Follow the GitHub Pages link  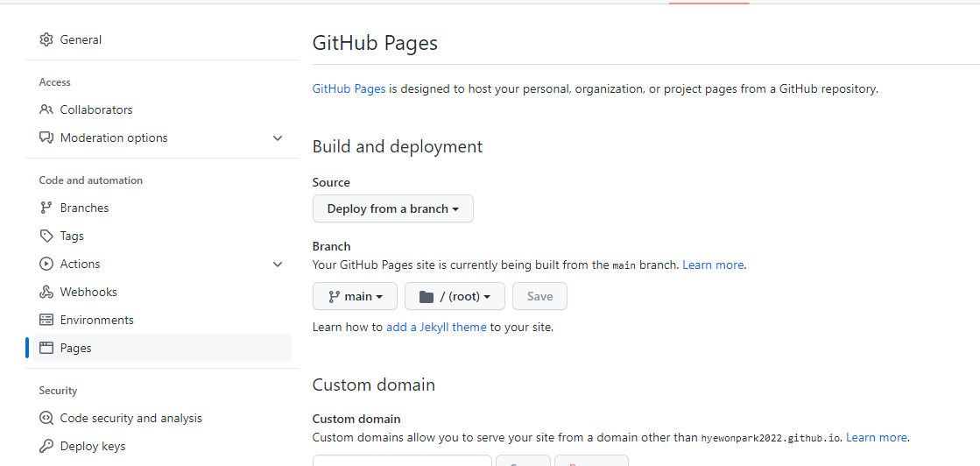tap(349, 88)
